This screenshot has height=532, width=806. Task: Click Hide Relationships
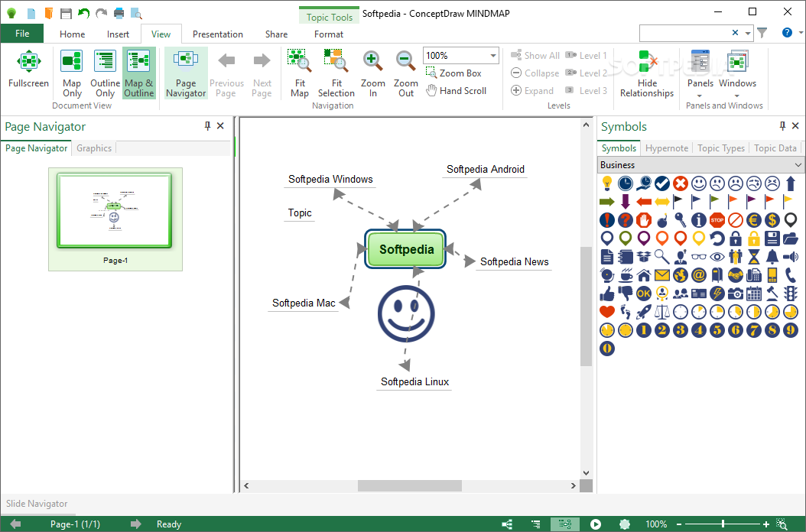click(x=647, y=73)
